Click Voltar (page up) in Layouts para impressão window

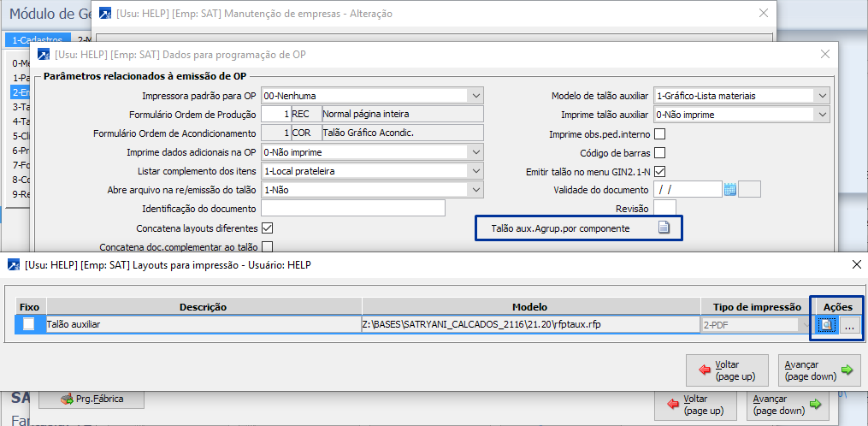727,370
